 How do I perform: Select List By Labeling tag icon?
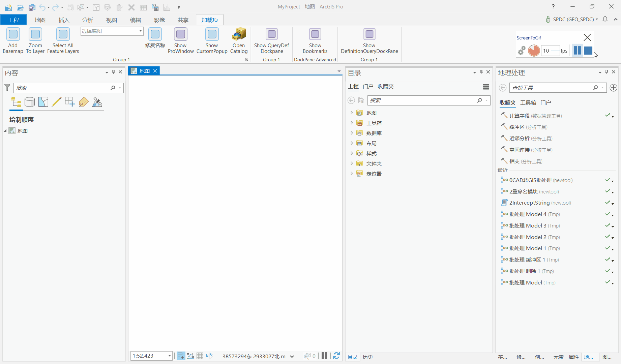tap(84, 102)
